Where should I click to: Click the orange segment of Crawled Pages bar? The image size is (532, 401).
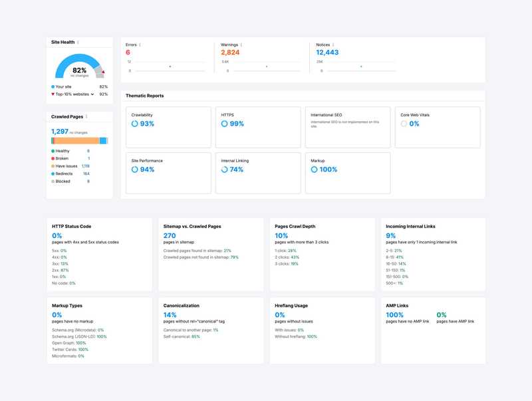[x=76, y=141]
